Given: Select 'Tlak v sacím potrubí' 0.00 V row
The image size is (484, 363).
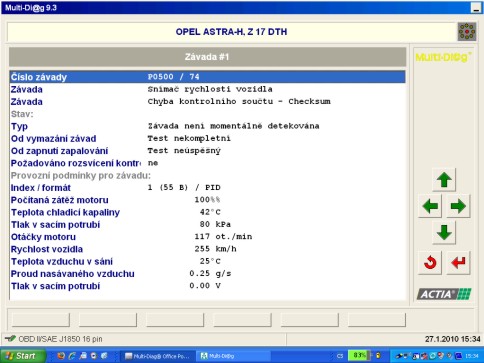Looking at the screenshot, I should point(208,286).
